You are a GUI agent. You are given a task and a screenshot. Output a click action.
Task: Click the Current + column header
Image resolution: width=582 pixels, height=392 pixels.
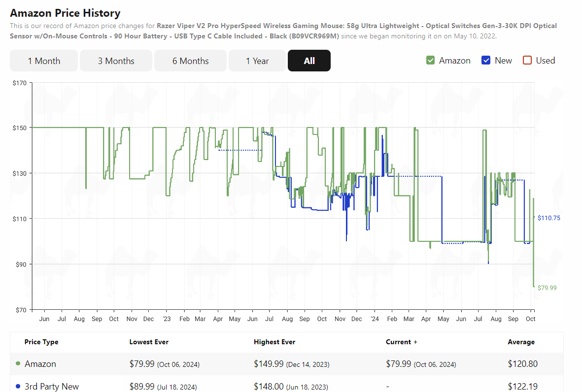click(401, 342)
